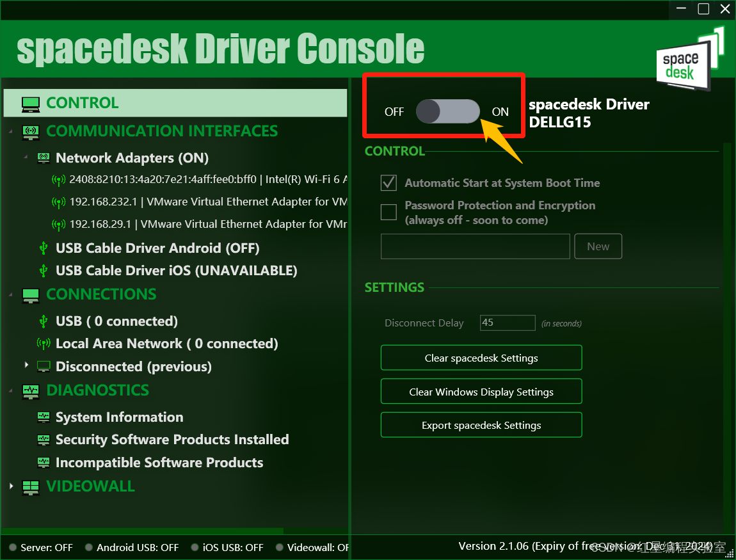Click the 192.168.232.1 adapter signal icon

58,202
